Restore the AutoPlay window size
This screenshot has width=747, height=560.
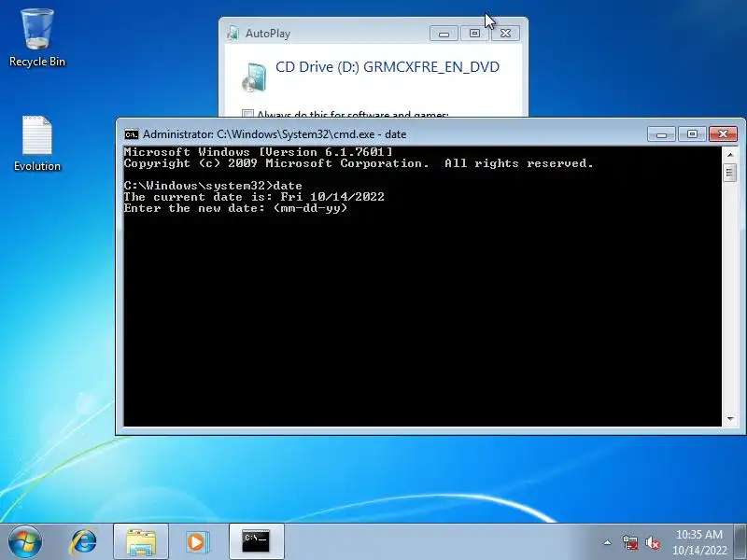point(474,34)
